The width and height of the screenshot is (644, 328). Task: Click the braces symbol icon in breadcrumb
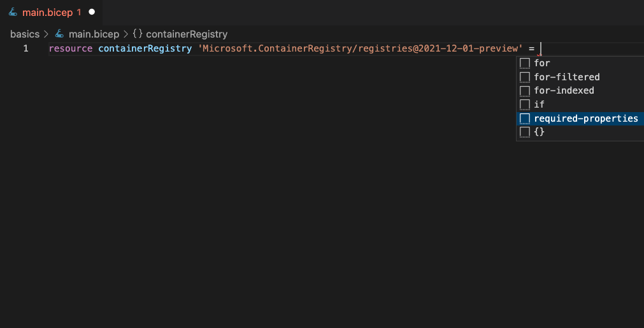[138, 34]
